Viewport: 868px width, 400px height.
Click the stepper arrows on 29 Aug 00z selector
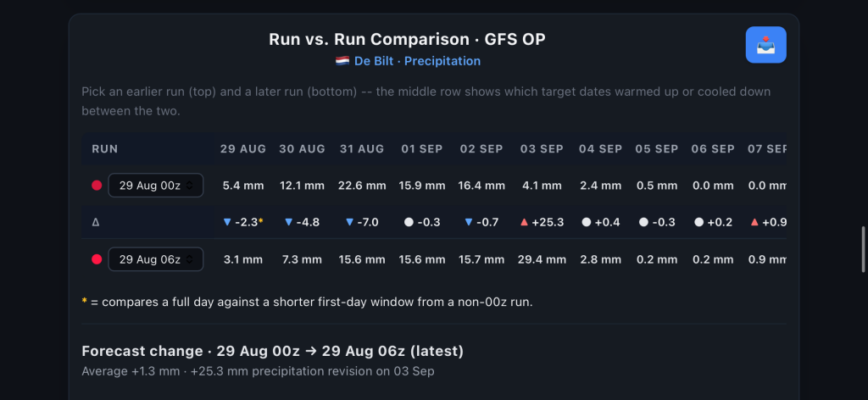pos(189,186)
